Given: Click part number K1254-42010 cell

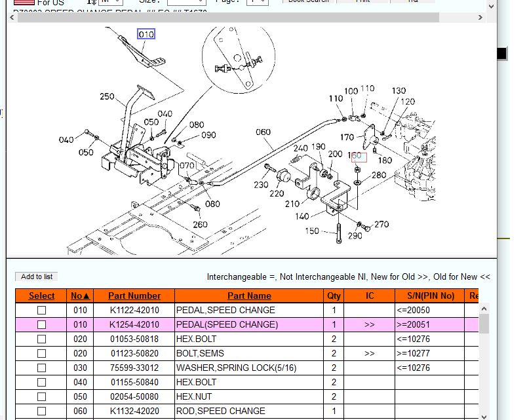Looking at the screenshot, I should (134, 324).
